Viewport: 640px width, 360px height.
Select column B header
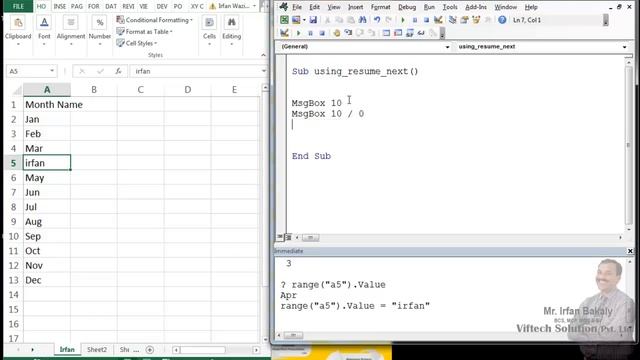[x=94, y=89]
